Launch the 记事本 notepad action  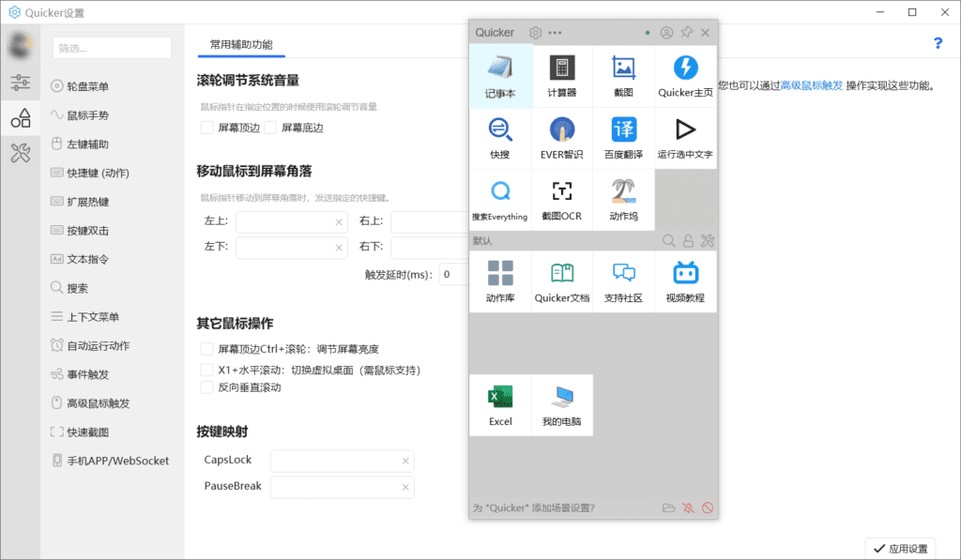[x=500, y=77]
